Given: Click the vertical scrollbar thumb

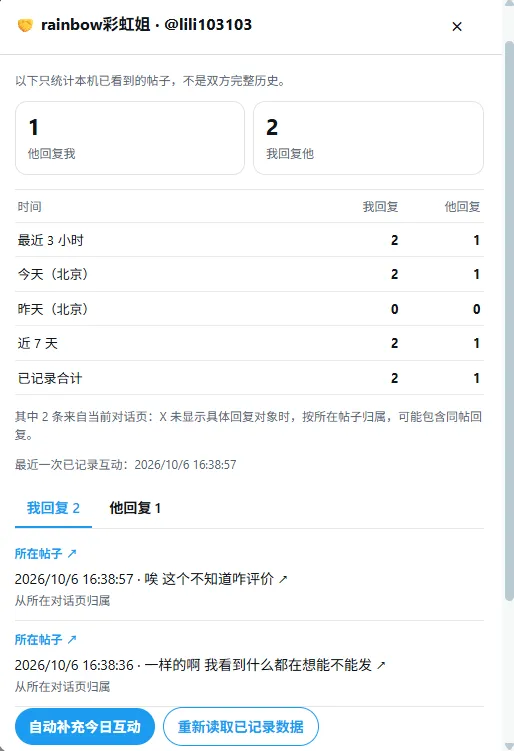Looking at the screenshot, I should pyautogui.click(x=509, y=321).
